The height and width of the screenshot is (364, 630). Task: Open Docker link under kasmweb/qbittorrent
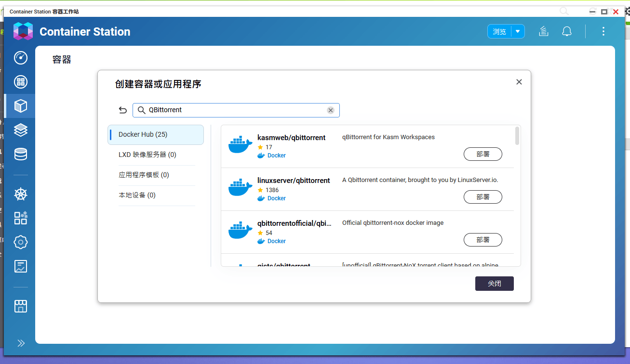[277, 156]
